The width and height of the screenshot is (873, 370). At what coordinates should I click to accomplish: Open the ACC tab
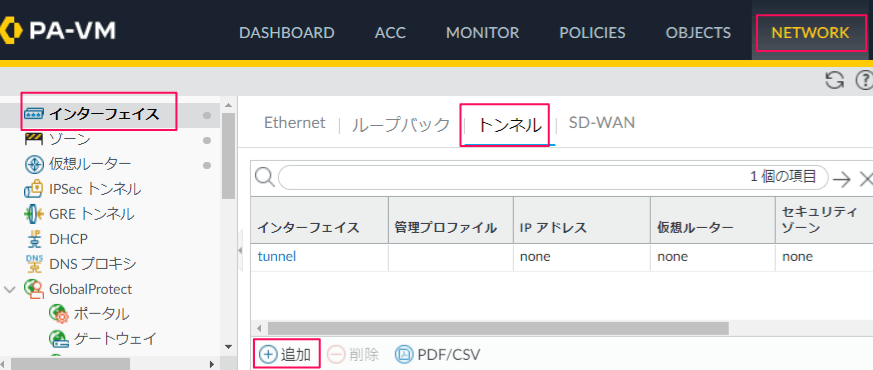tap(390, 32)
